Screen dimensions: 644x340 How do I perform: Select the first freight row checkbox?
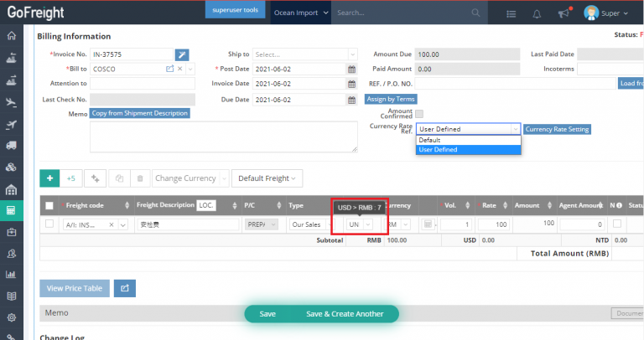(49, 224)
